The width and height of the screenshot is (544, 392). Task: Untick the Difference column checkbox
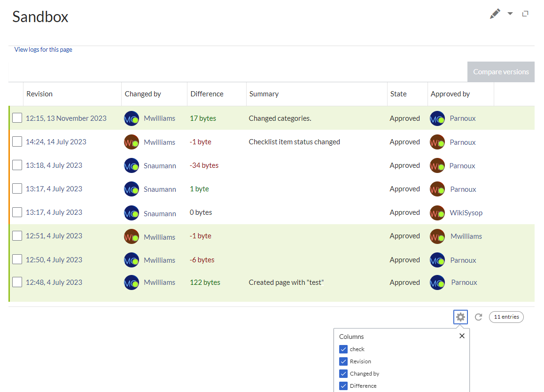click(343, 386)
